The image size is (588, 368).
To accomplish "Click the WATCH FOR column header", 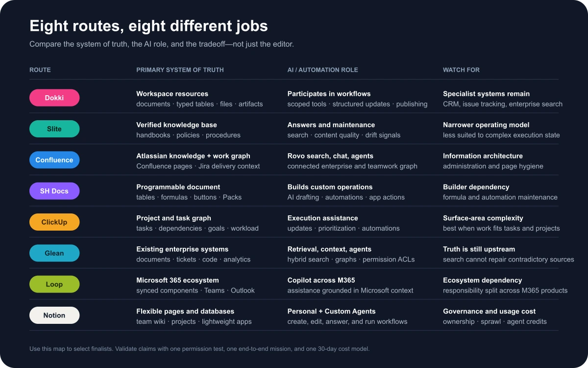I will coord(461,70).
